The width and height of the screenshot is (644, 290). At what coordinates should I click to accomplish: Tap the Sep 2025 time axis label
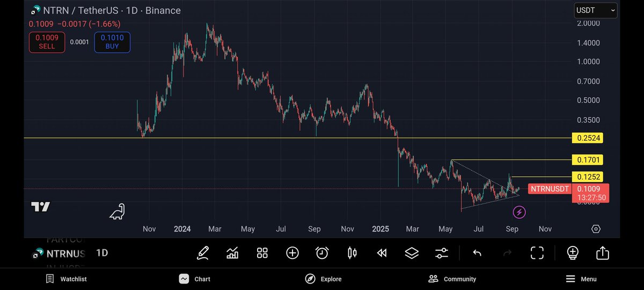click(512, 229)
